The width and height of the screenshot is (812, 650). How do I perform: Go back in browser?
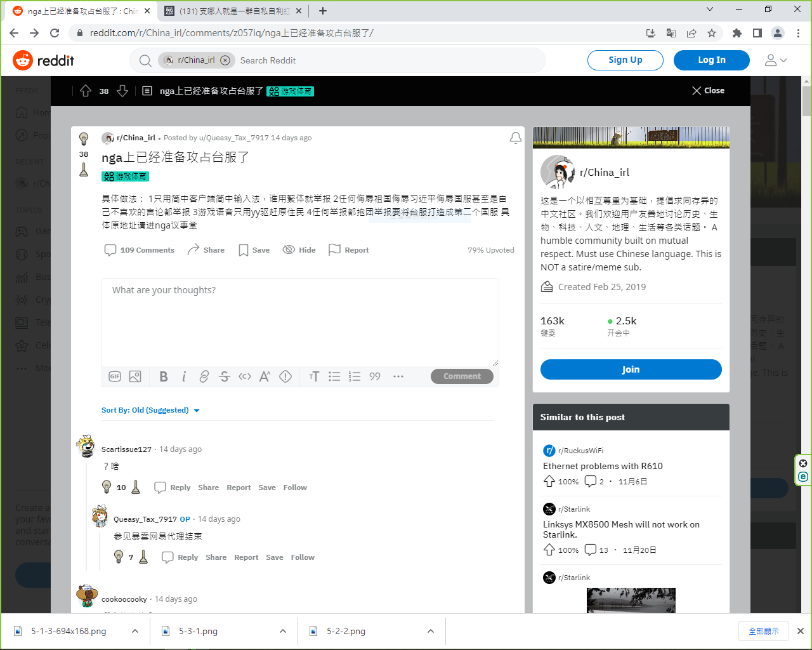click(14, 33)
